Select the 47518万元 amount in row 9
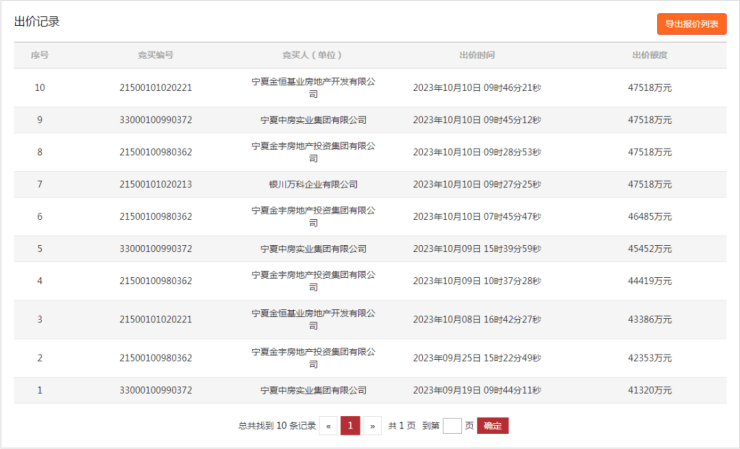 pyautogui.click(x=650, y=120)
